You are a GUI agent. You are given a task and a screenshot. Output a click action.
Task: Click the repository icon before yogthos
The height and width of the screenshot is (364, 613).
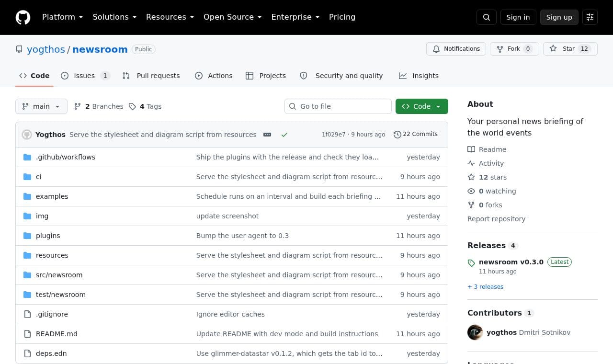[x=19, y=49]
